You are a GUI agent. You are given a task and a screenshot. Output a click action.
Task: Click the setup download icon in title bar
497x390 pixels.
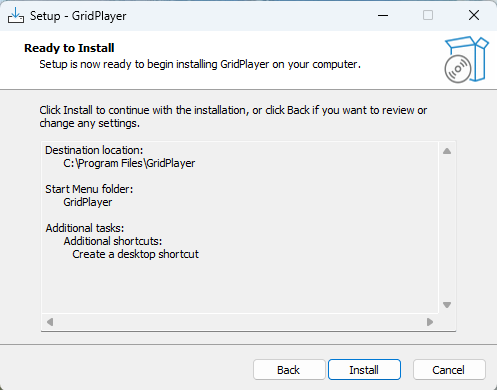click(16, 15)
